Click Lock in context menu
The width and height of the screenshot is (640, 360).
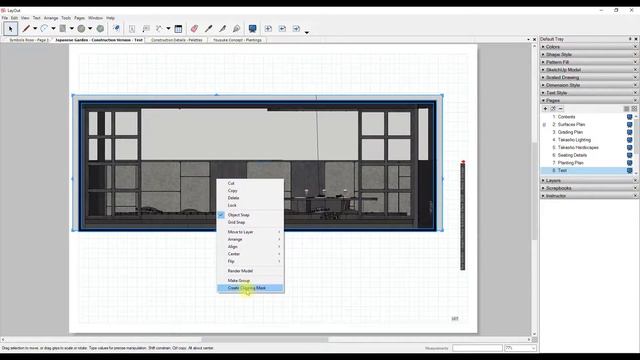click(250, 205)
